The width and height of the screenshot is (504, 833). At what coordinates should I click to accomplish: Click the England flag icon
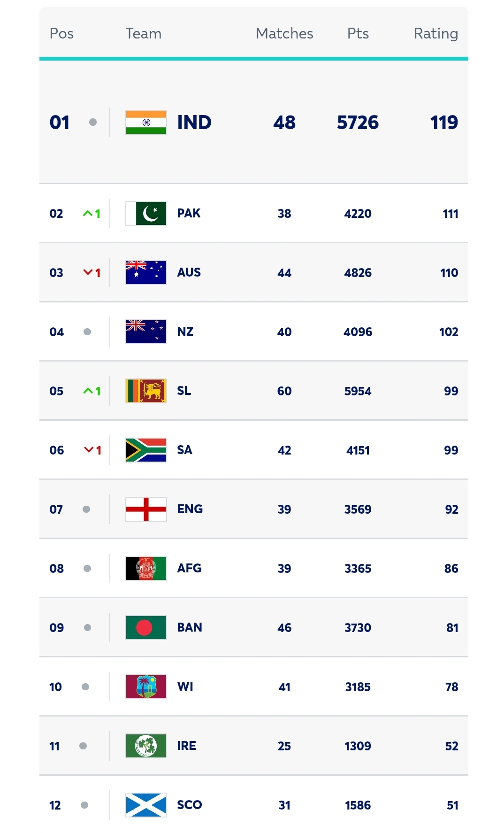click(146, 509)
